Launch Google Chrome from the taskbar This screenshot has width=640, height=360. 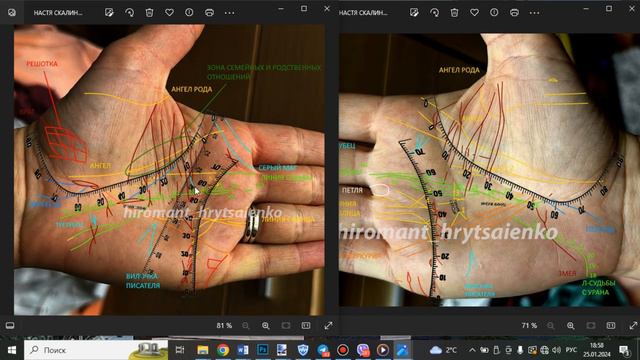point(223,350)
